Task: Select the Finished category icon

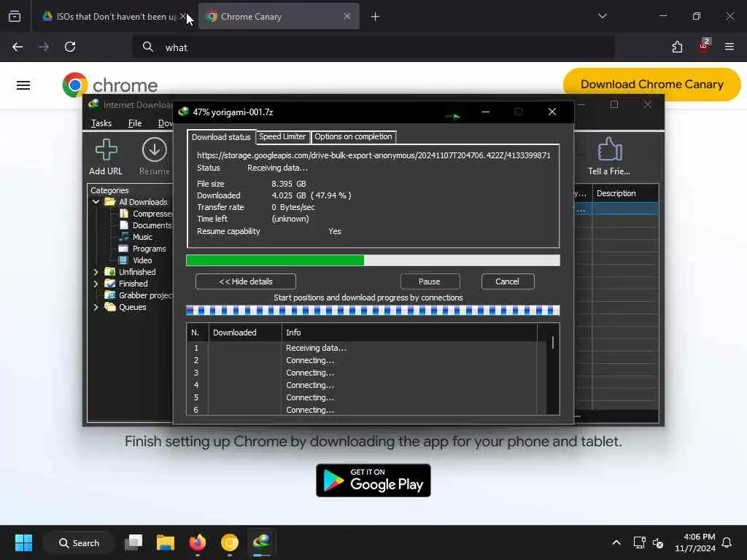Action: tap(109, 284)
